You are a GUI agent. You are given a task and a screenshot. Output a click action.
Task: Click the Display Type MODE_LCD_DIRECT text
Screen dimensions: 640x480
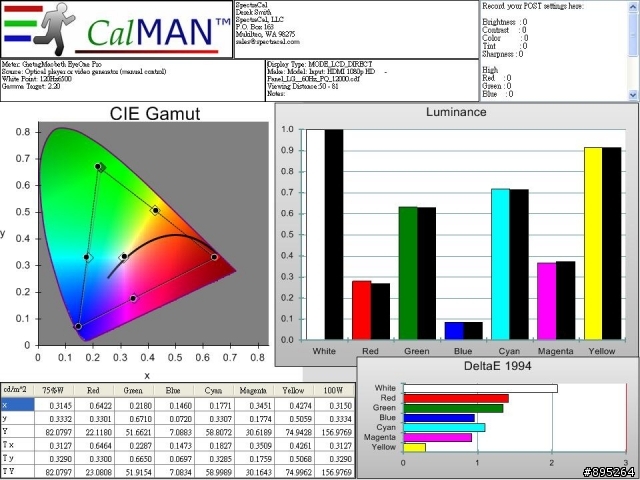320,64
